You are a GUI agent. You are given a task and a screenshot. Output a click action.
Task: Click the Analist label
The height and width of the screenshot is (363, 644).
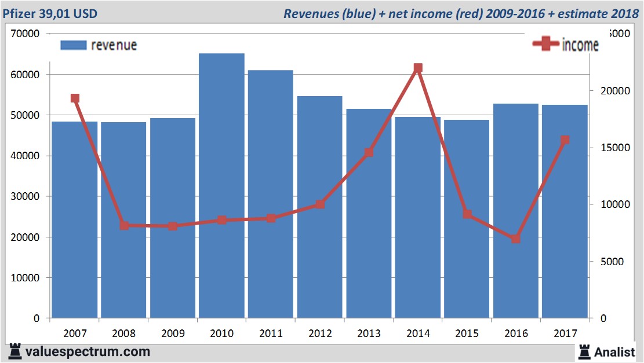tap(614, 352)
